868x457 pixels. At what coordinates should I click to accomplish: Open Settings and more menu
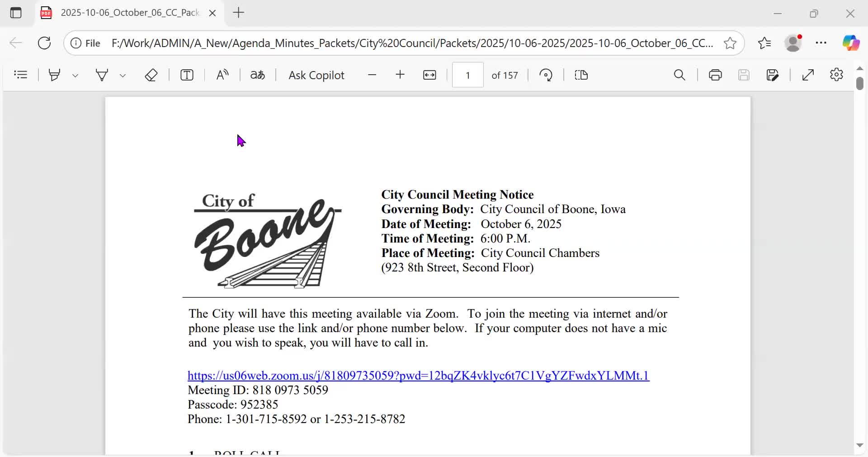(x=821, y=43)
